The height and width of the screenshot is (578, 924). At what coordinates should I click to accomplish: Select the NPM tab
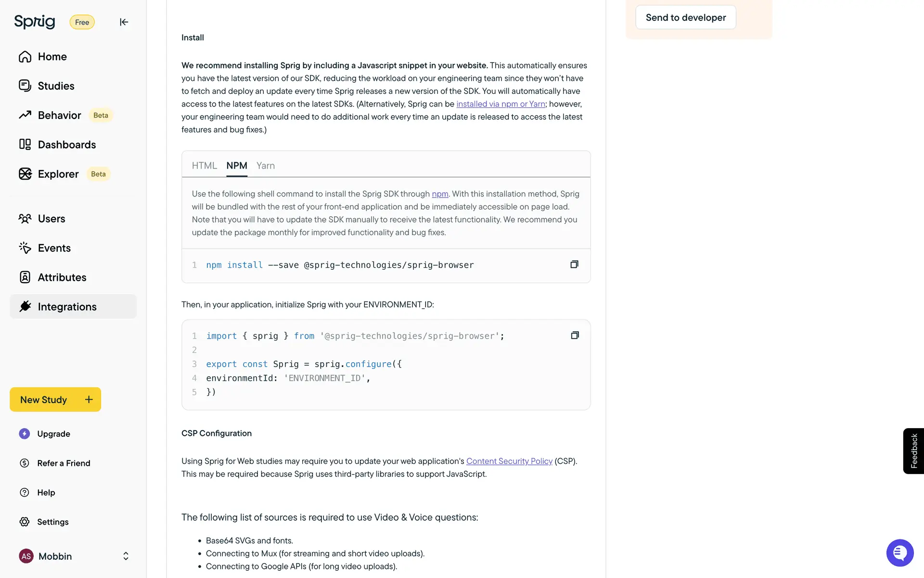pyautogui.click(x=237, y=166)
